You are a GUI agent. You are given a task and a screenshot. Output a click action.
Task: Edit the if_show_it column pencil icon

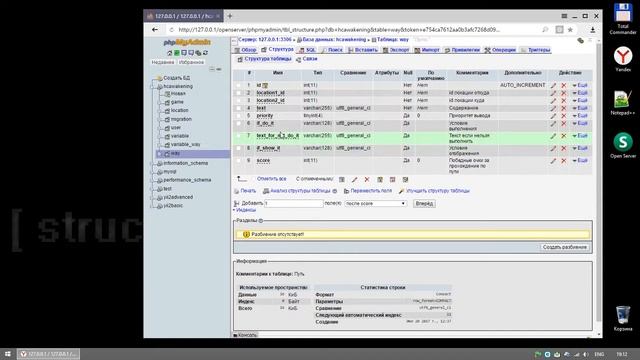[x=553, y=149]
